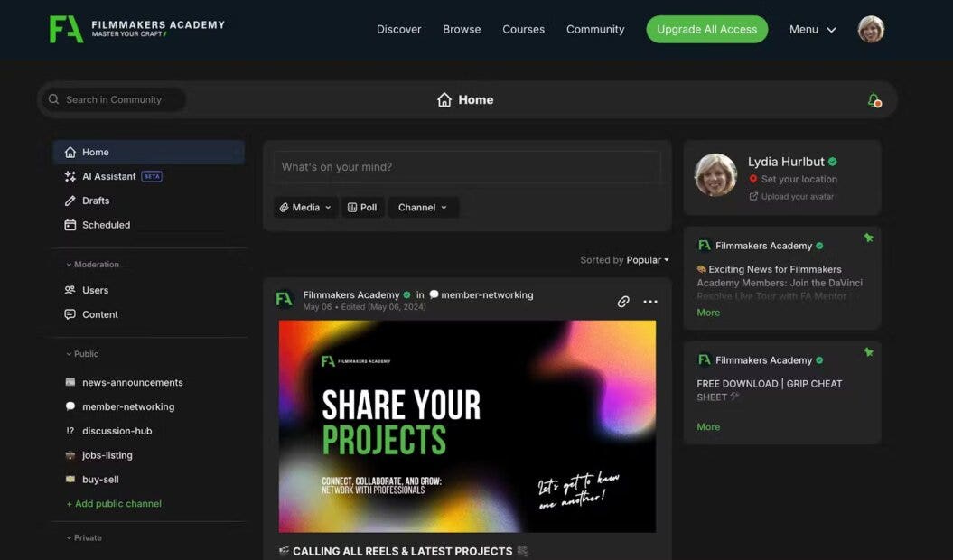Click the buy-sell money icon
The image size is (953, 560).
pyautogui.click(x=70, y=479)
